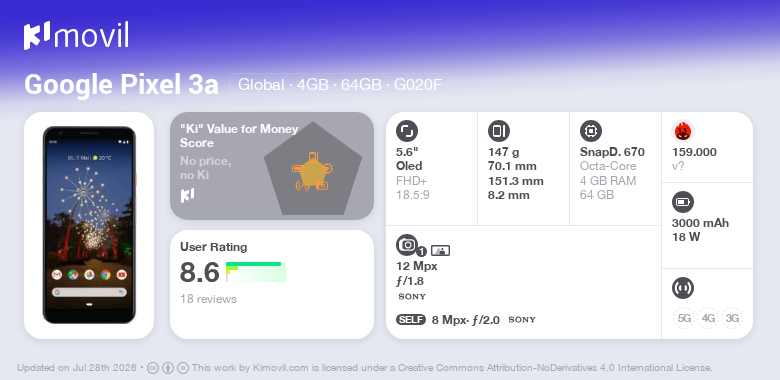Click the Global 4GB 64GB G020F variant tag
This screenshot has height=380, width=780.
[340, 85]
